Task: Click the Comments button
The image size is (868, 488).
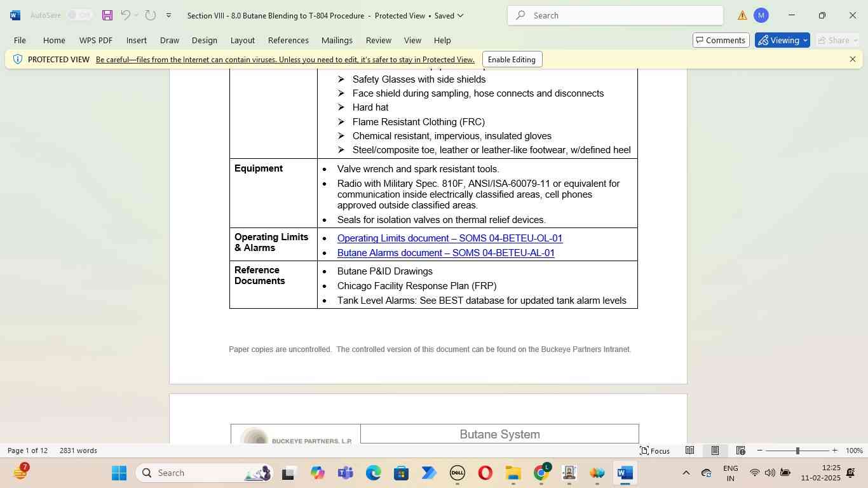Action: (721, 40)
